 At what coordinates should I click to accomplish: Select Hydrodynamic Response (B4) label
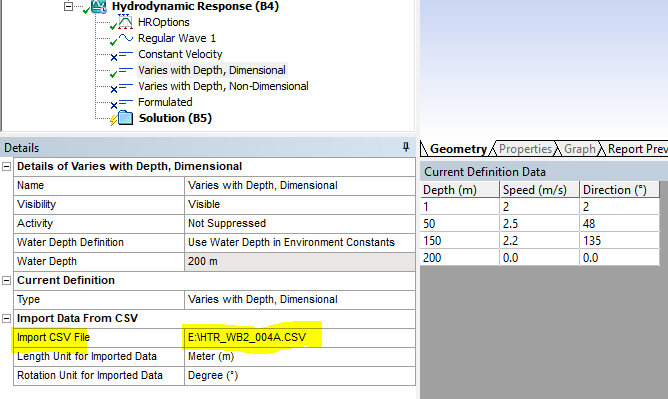coord(195,6)
